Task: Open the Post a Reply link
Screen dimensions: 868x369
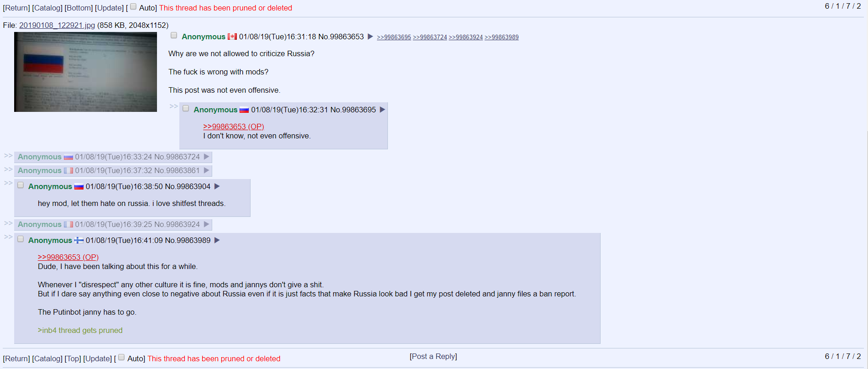Action: 433,356
